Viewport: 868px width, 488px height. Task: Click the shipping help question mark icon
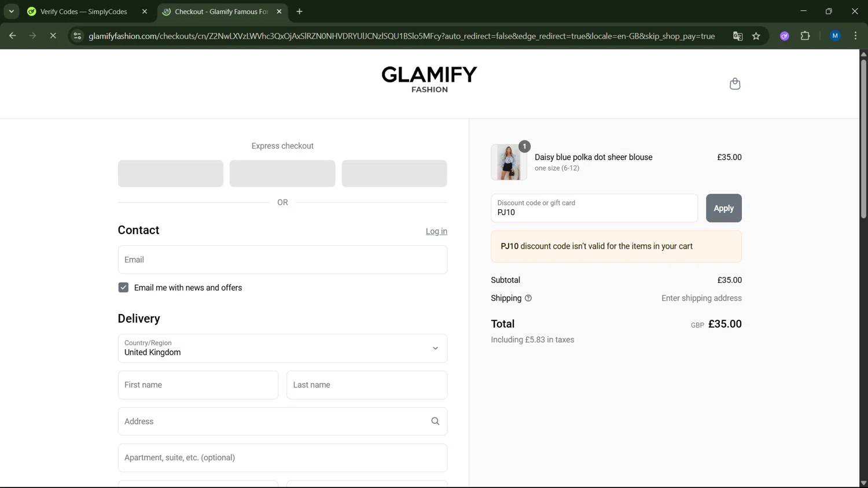[x=528, y=298]
